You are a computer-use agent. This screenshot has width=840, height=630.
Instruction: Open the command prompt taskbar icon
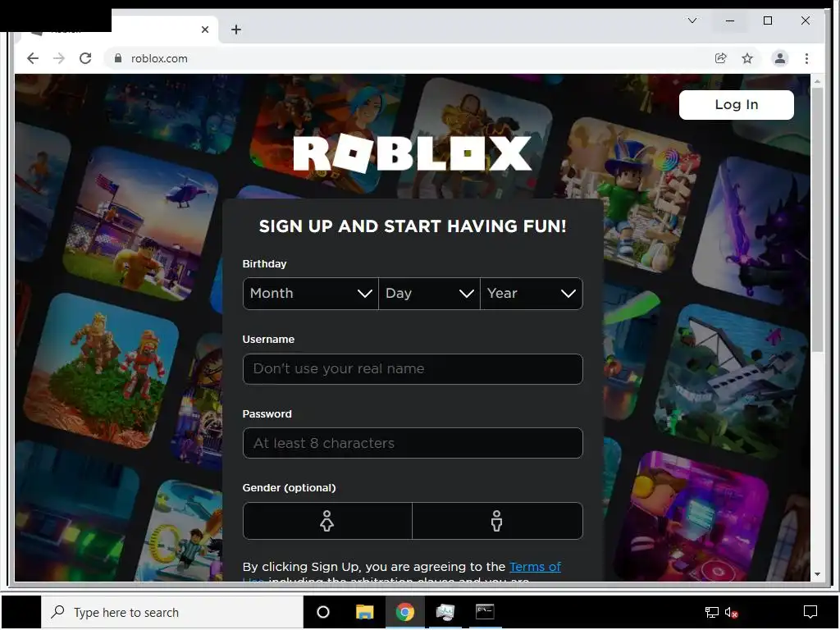485,612
